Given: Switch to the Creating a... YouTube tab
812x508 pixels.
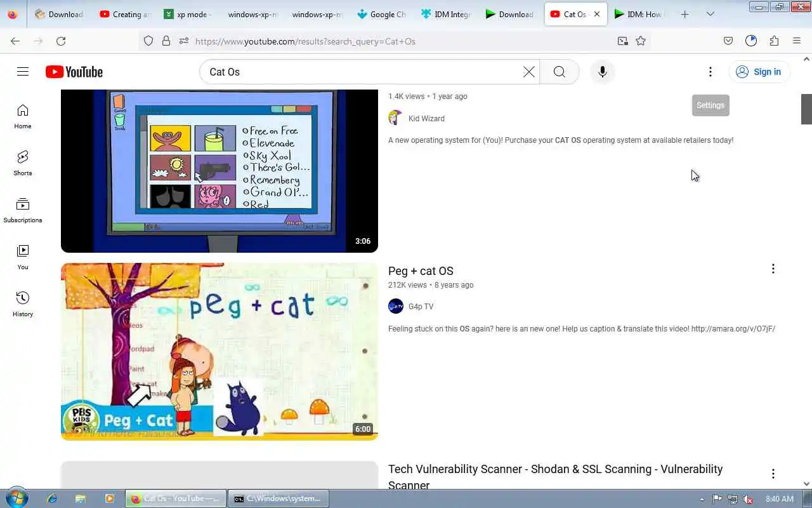Looking at the screenshot, I should click(x=124, y=14).
